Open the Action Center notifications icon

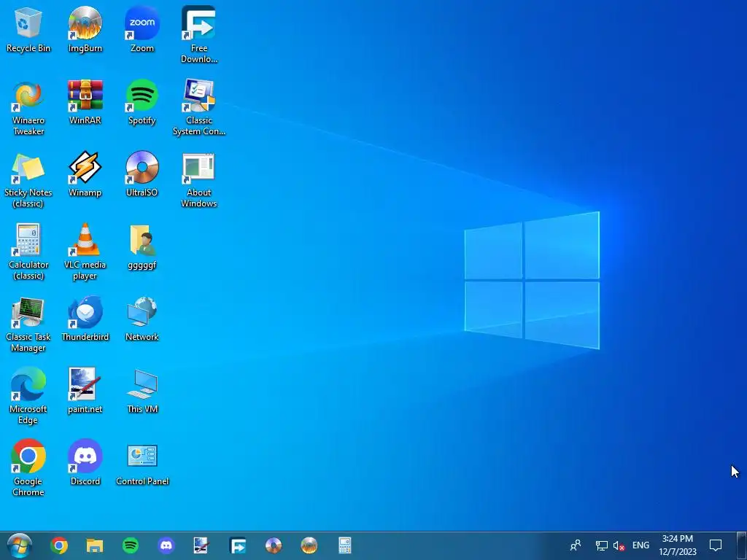pyautogui.click(x=716, y=545)
